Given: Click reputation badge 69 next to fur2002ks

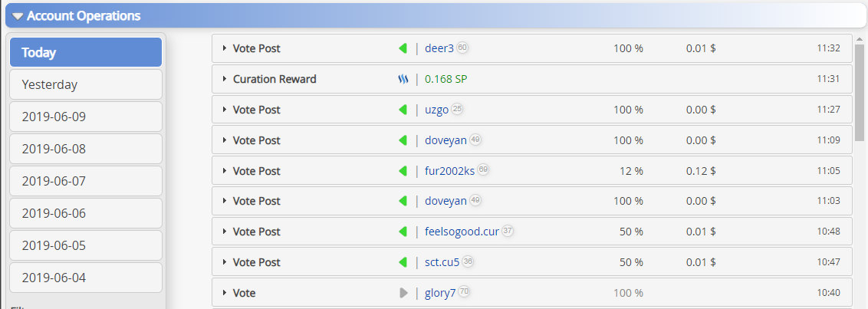Looking at the screenshot, I should click(483, 170).
